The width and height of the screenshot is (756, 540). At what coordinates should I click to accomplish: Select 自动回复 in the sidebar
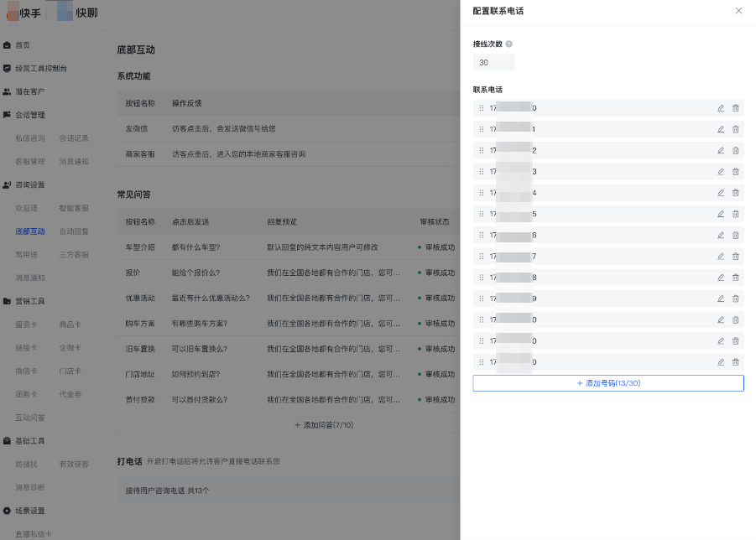click(74, 231)
